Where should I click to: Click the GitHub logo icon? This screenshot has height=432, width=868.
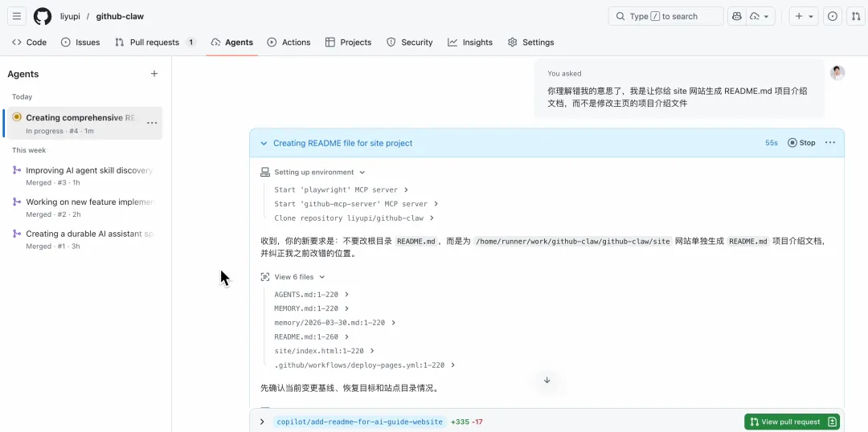tap(43, 16)
